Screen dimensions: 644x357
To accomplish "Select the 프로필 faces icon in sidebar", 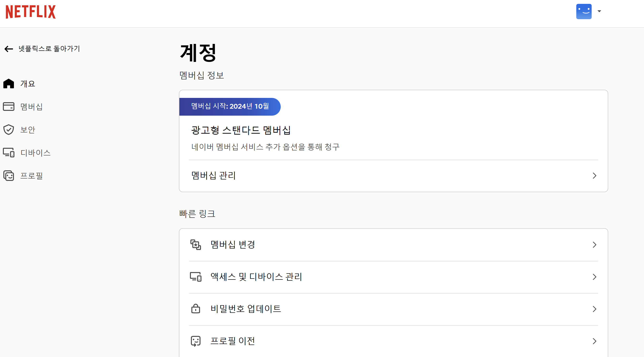I will [8, 176].
